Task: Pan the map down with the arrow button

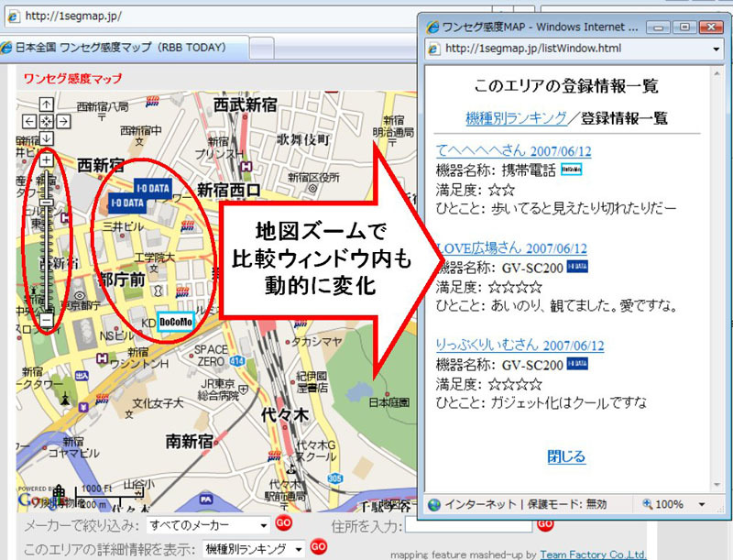Action: (47, 138)
